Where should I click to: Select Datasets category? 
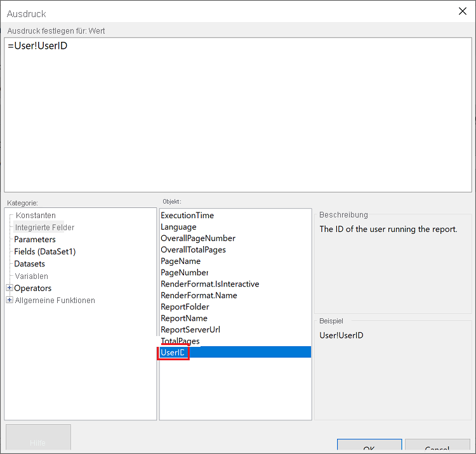click(29, 264)
